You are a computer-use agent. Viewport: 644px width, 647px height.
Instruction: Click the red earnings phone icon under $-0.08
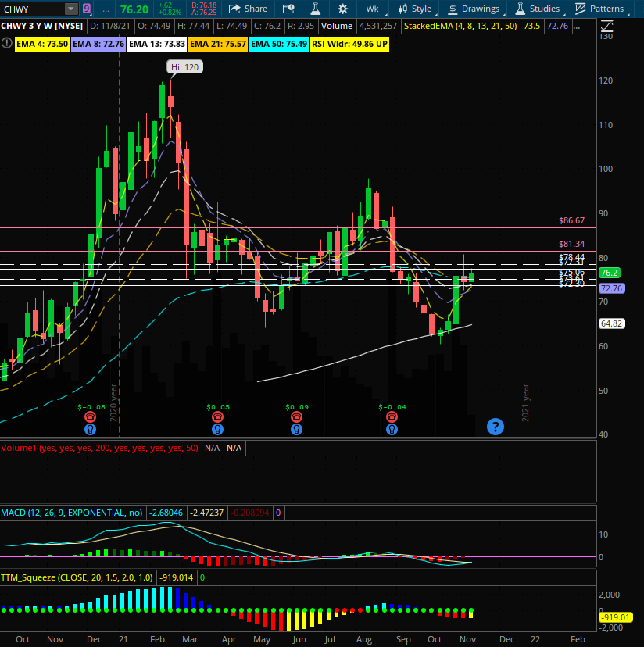click(90, 416)
